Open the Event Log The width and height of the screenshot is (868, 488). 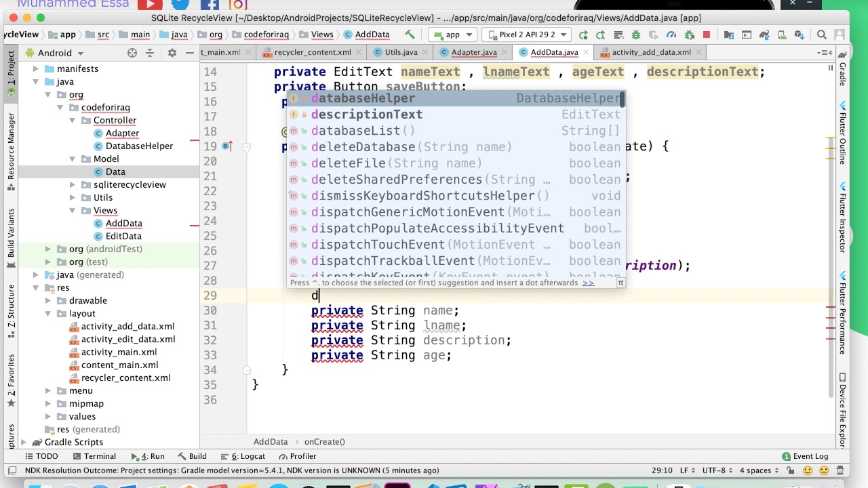[804, 456]
